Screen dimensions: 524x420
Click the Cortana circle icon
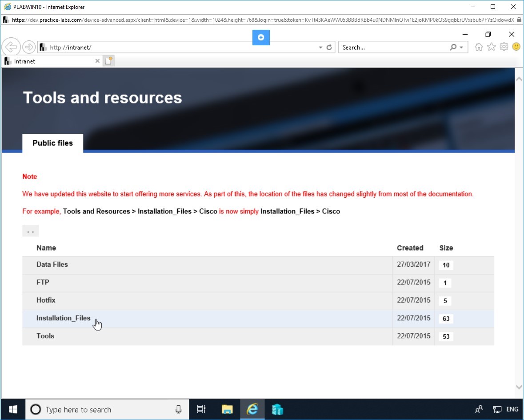(x=36, y=409)
